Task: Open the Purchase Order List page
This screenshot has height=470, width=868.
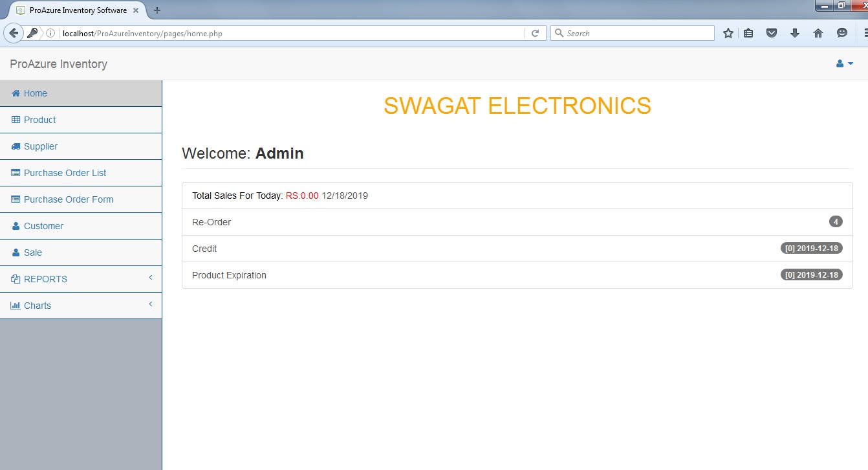Action: (x=65, y=173)
